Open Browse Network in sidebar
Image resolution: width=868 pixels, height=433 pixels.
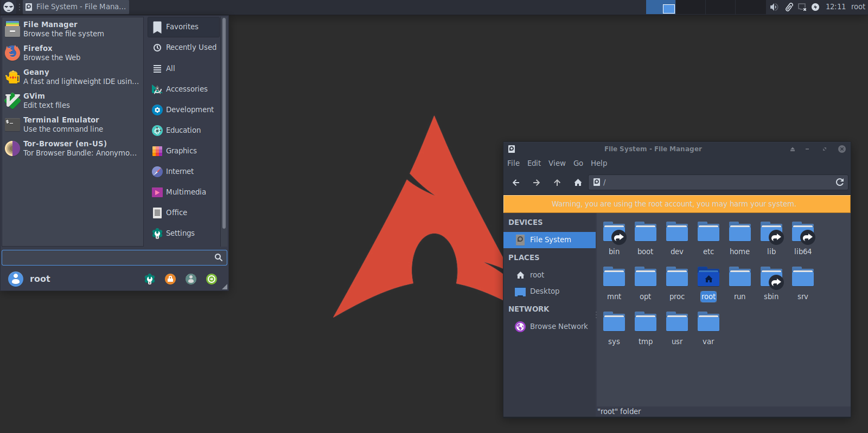(550, 326)
